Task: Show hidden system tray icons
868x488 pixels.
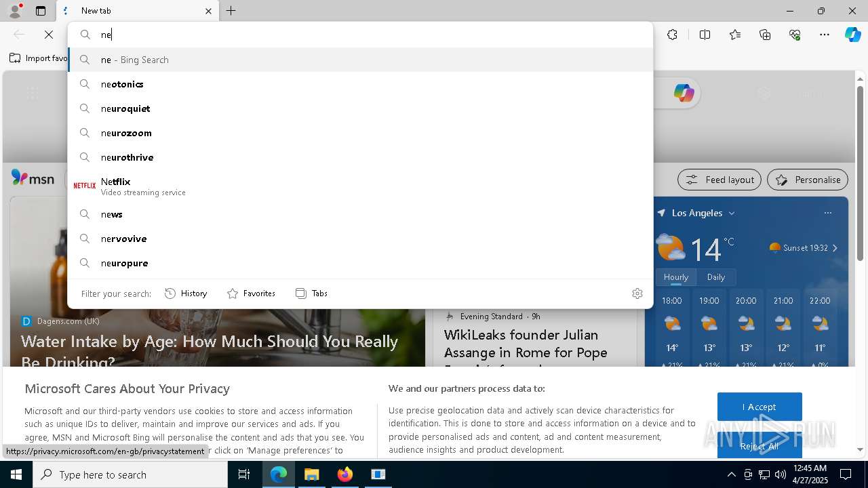Action: click(x=731, y=474)
